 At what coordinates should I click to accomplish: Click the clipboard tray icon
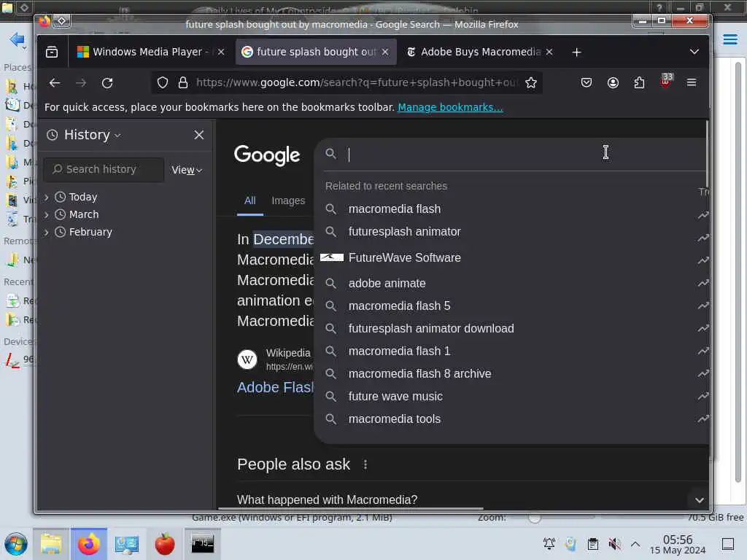coord(592,544)
